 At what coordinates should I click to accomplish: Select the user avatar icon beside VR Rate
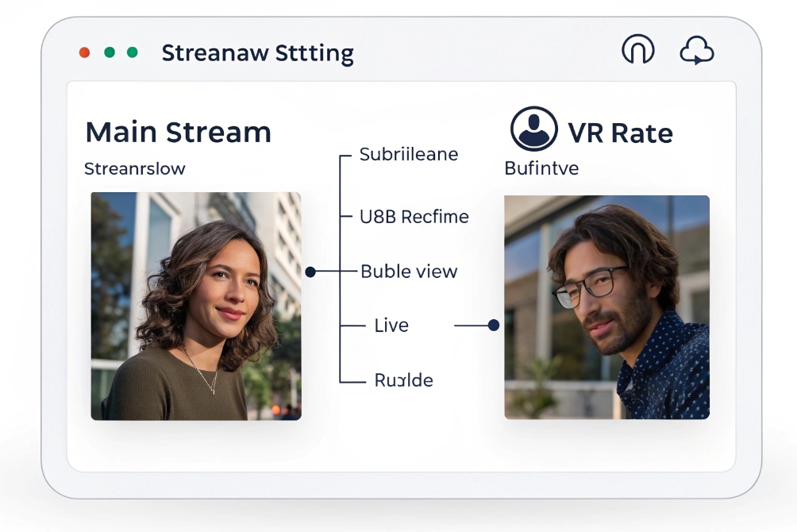pyautogui.click(x=534, y=129)
